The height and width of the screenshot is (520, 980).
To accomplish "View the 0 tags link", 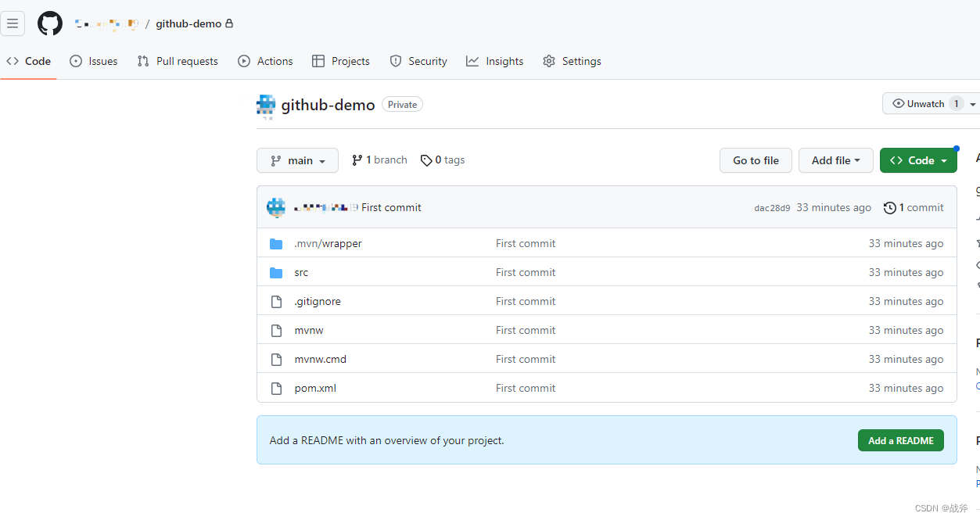I will click(443, 160).
